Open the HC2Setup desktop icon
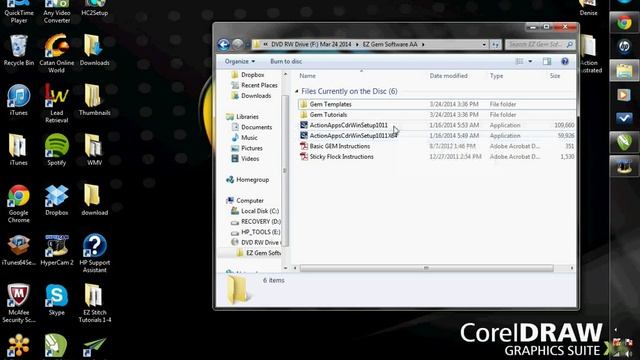Image resolution: width=640 pixels, height=360 pixels. click(95, 8)
